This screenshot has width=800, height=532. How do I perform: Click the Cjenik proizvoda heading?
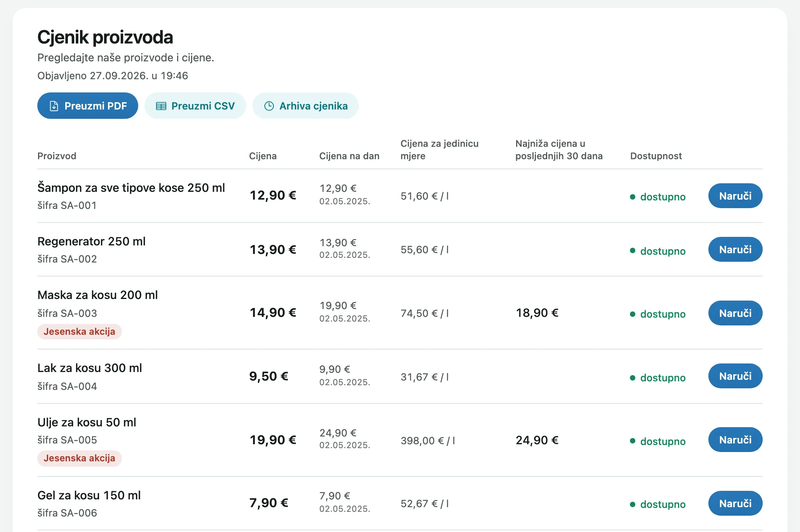coord(105,37)
